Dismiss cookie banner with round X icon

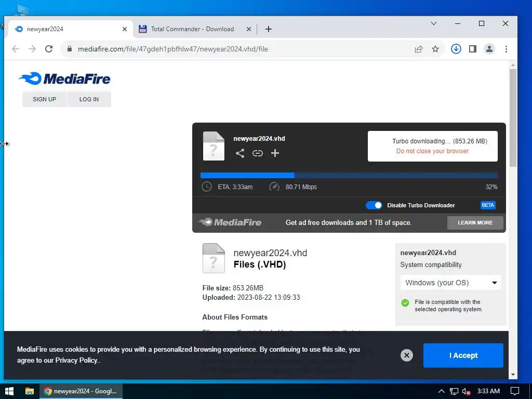click(x=407, y=355)
